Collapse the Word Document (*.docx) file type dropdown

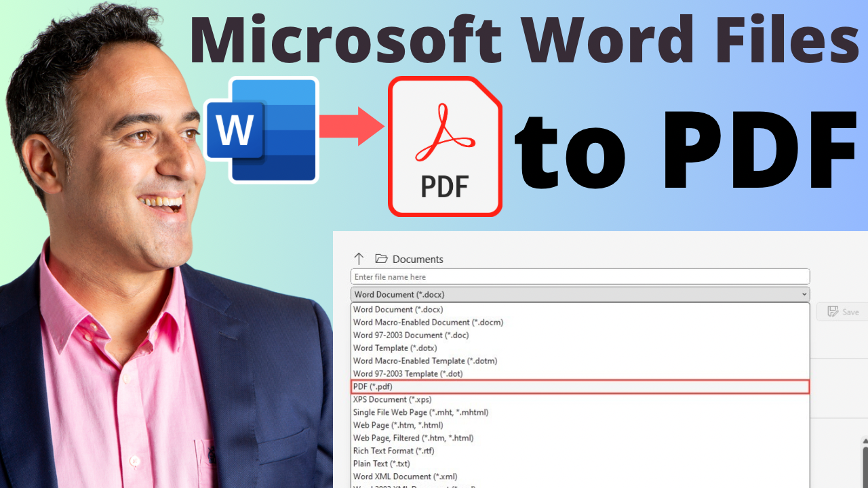pos(580,294)
